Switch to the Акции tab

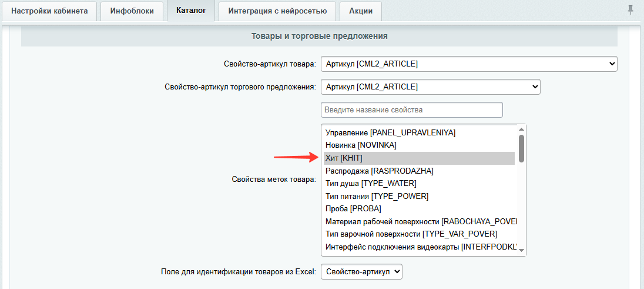pyautogui.click(x=361, y=11)
